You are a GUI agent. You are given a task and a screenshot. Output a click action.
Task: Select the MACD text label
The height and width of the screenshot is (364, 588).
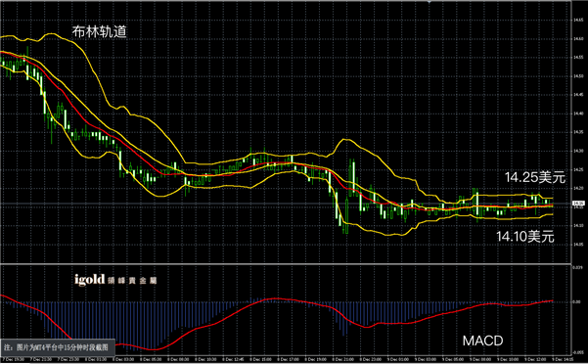[482, 341]
